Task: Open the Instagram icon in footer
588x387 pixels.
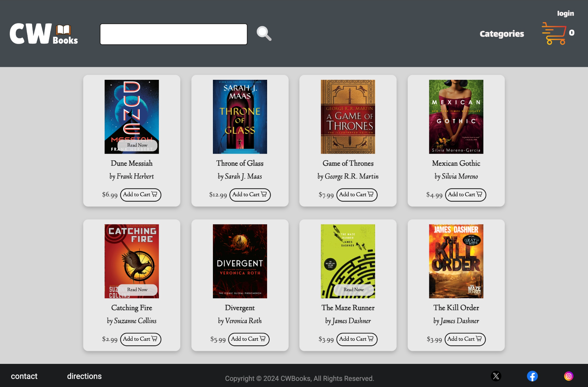Action: [569, 376]
